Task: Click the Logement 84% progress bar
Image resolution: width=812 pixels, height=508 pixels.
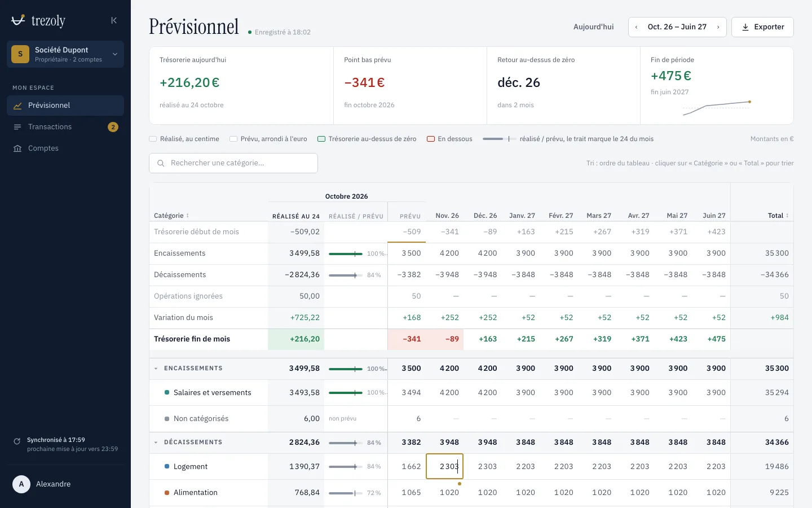Action: point(345,467)
